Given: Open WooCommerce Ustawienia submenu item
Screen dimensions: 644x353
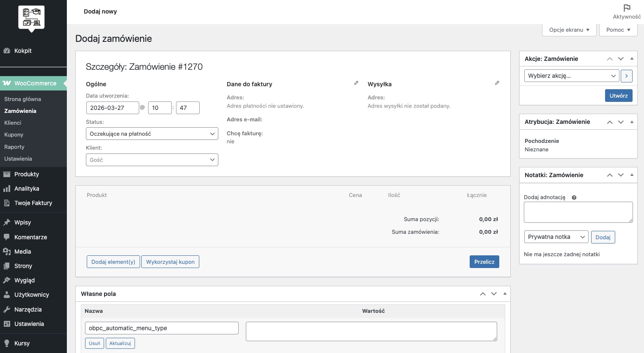Looking at the screenshot, I should pos(18,159).
